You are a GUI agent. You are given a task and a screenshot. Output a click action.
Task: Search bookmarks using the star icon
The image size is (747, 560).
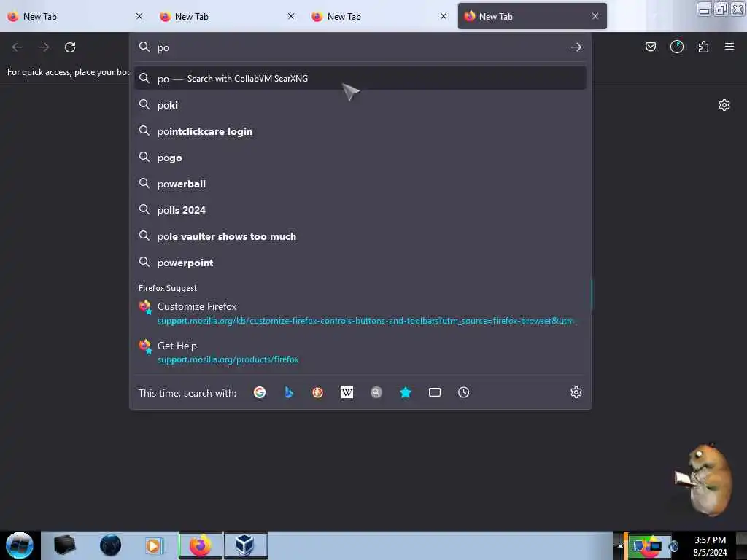coord(406,392)
